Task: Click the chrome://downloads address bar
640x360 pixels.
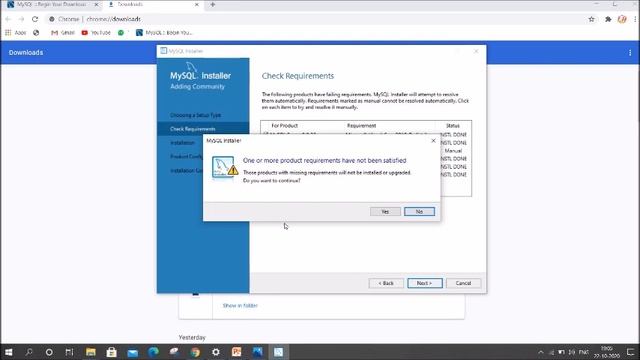Action: (x=318, y=19)
